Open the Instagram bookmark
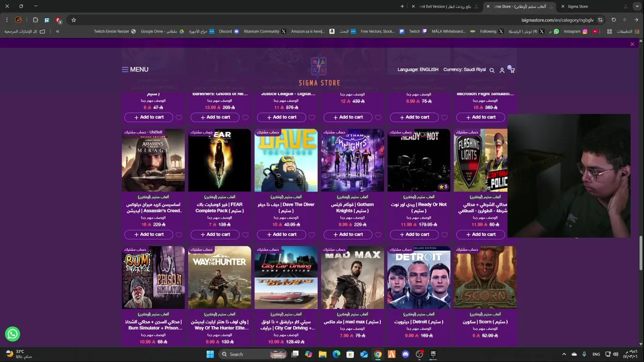This screenshot has width=644, height=362. pyautogui.click(x=575, y=31)
